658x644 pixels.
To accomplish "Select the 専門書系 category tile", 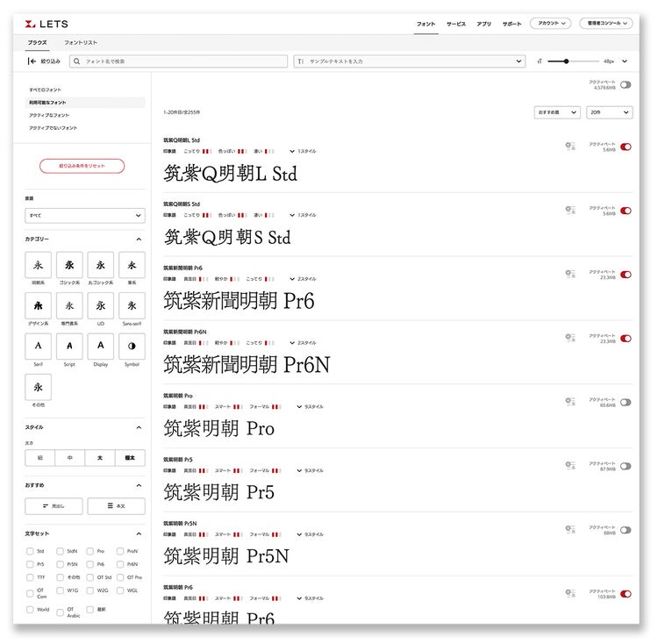I will click(69, 305).
